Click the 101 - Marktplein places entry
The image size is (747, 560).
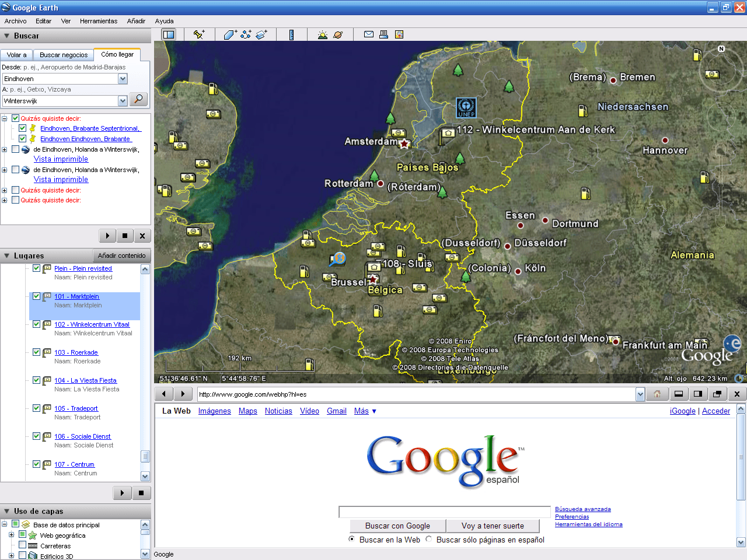point(76,296)
